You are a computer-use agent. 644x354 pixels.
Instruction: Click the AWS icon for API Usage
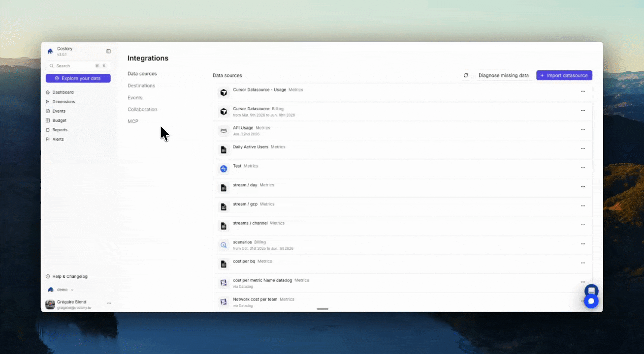(224, 130)
